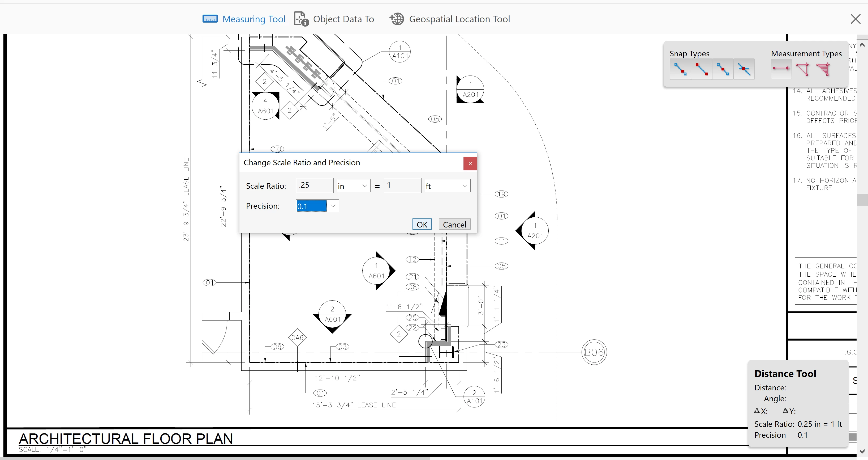This screenshot has height=460, width=868.
Task: Select the distance measurement type icon
Action: 781,69
